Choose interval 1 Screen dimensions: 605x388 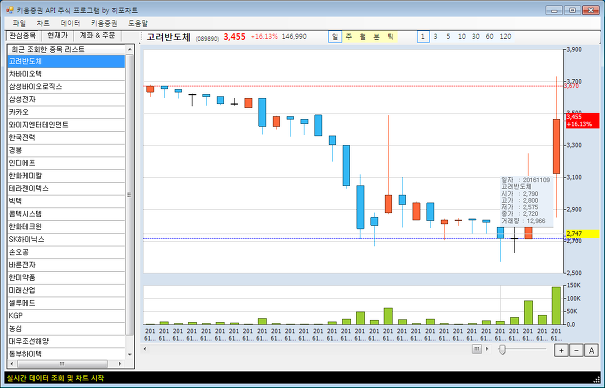coord(423,37)
